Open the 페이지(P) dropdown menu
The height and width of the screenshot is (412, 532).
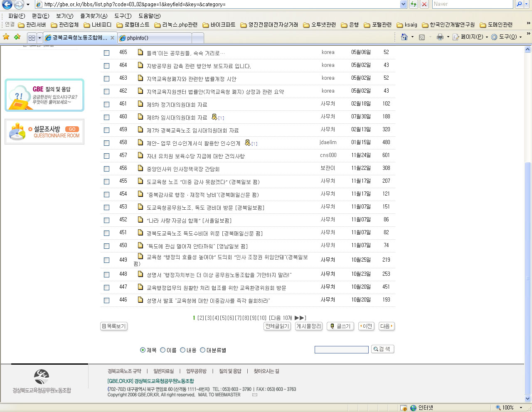pyautogui.click(x=470, y=37)
